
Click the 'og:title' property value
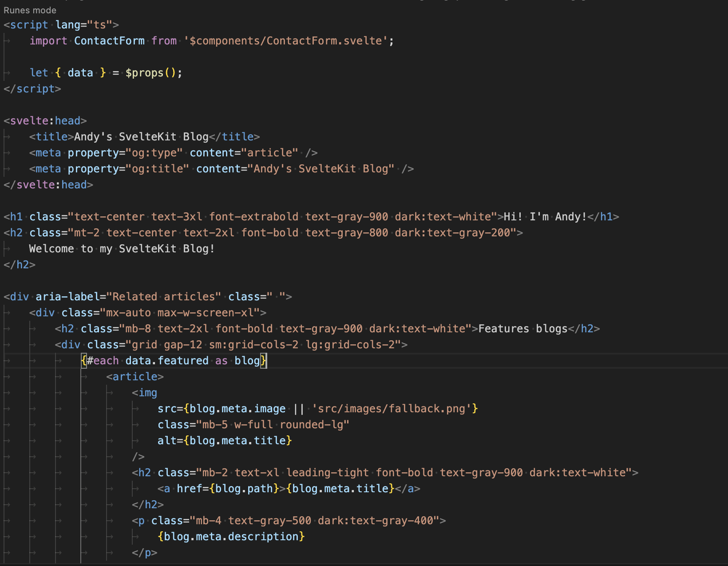[x=158, y=169]
